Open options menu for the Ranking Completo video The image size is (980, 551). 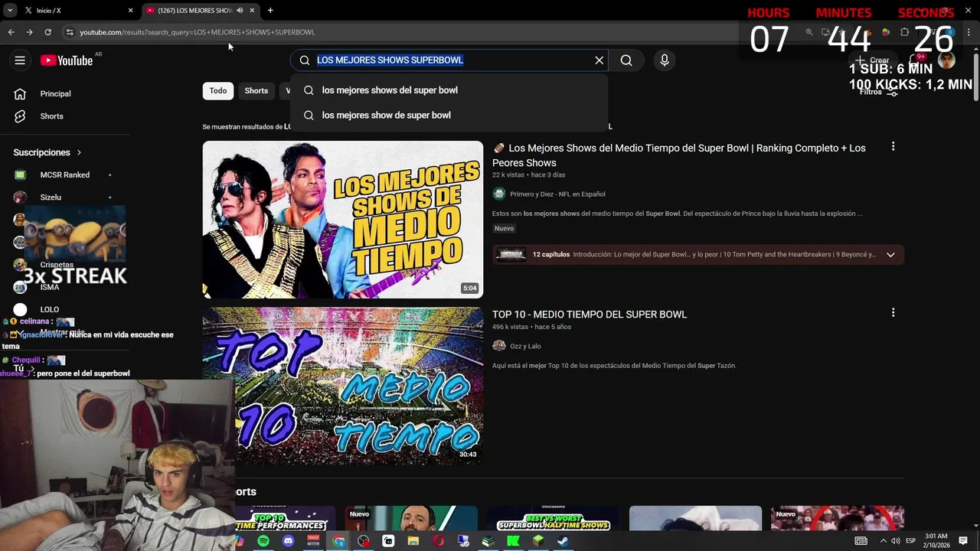click(893, 147)
